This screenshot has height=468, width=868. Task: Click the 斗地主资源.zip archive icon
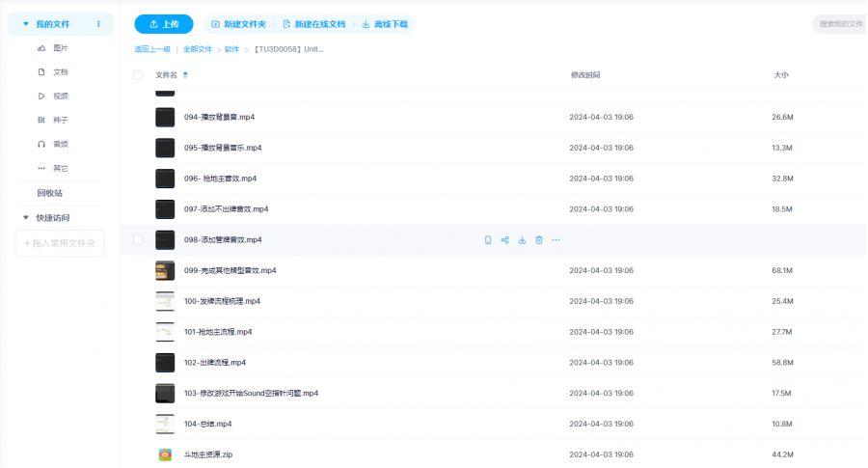point(165,454)
